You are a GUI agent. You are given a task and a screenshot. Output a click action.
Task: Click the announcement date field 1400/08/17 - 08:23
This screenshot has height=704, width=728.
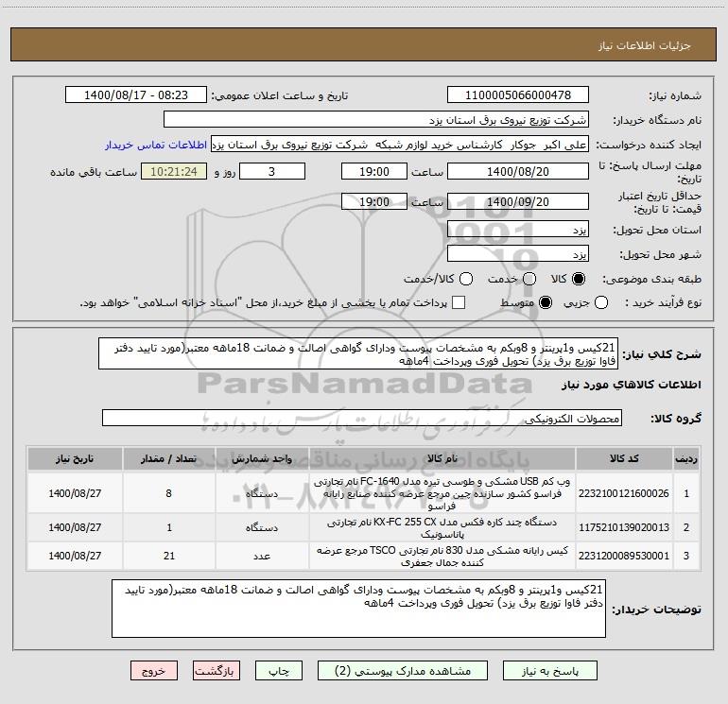pyautogui.click(x=136, y=95)
